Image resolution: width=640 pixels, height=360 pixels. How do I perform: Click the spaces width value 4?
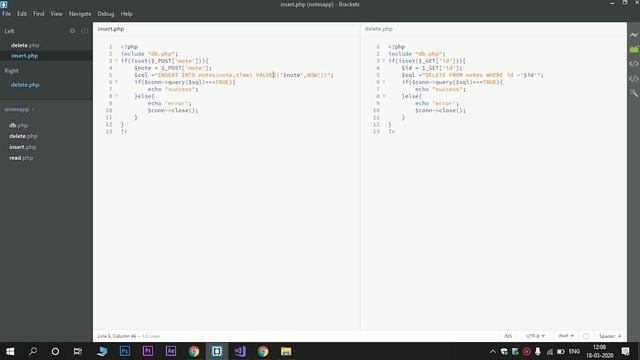pyautogui.click(x=619, y=336)
